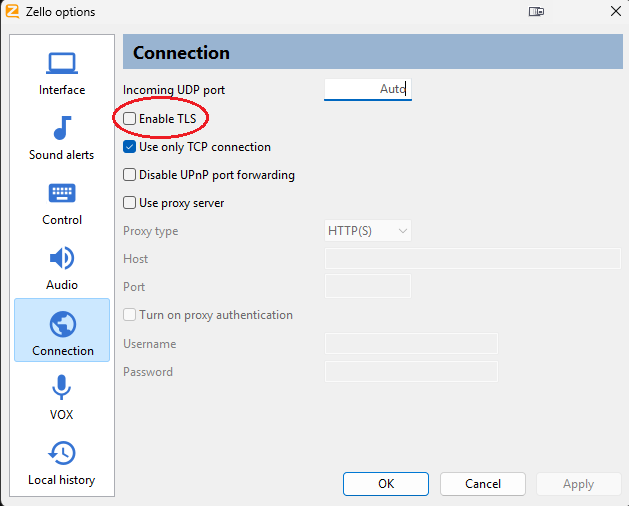Open the Proxy type HTTP(S) dropdown

pyautogui.click(x=368, y=231)
